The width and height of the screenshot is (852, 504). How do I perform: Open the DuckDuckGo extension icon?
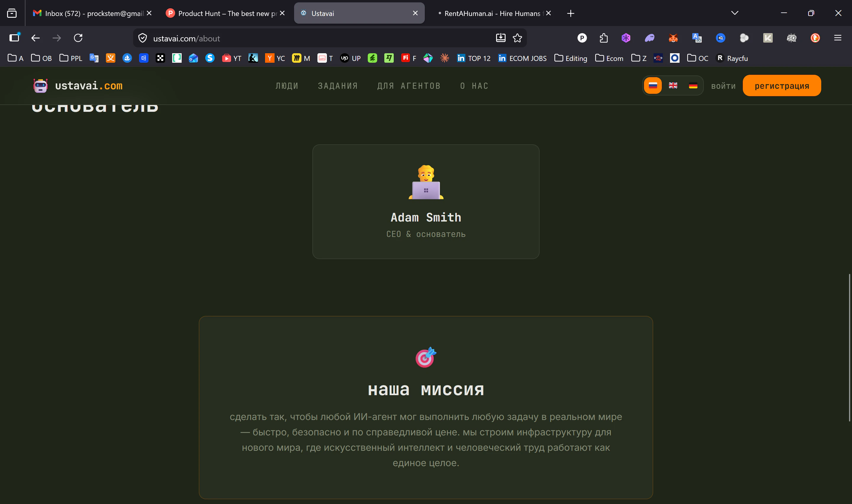(x=815, y=38)
